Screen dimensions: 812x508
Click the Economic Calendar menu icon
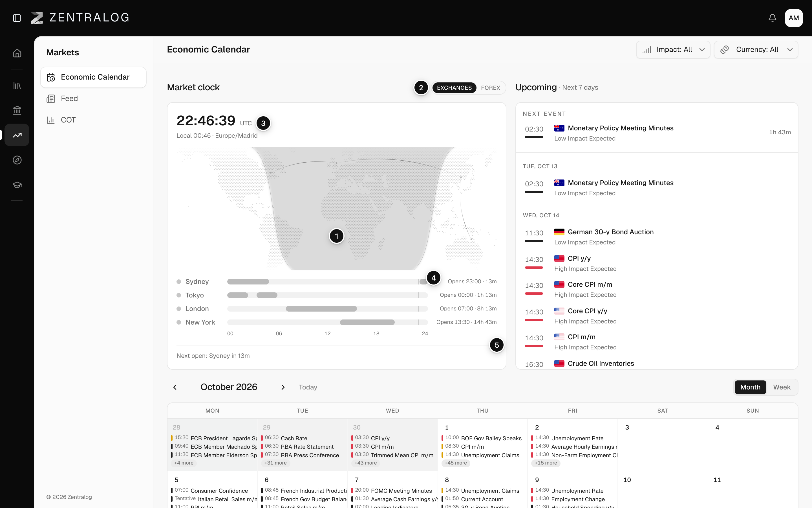pos(51,77)
